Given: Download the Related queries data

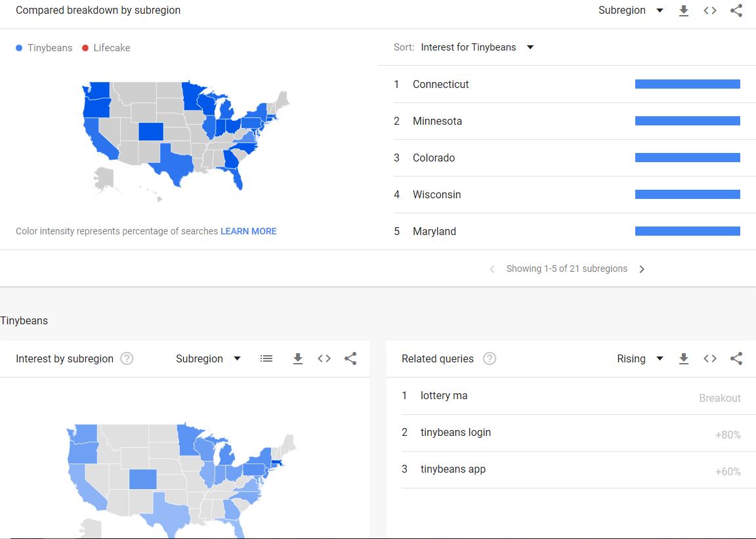Looking at the screenshot, I should coord(684,358).
